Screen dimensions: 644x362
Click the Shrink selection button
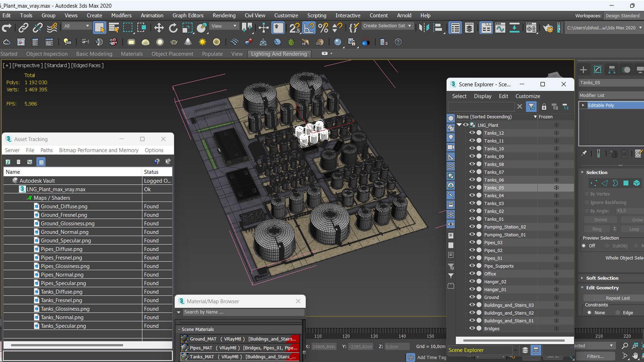(600, 220)
